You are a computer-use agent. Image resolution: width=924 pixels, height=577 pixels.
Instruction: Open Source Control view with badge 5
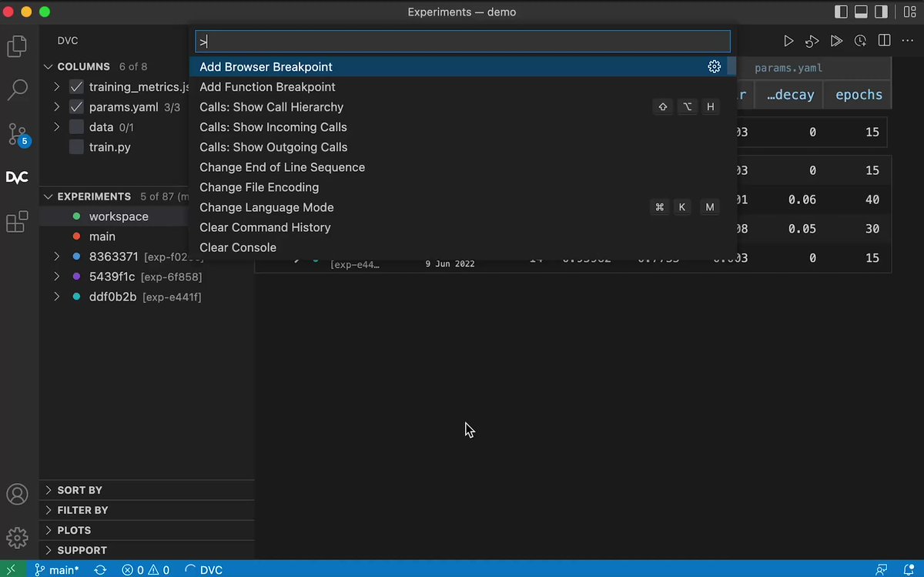click(x=17, y=134)
